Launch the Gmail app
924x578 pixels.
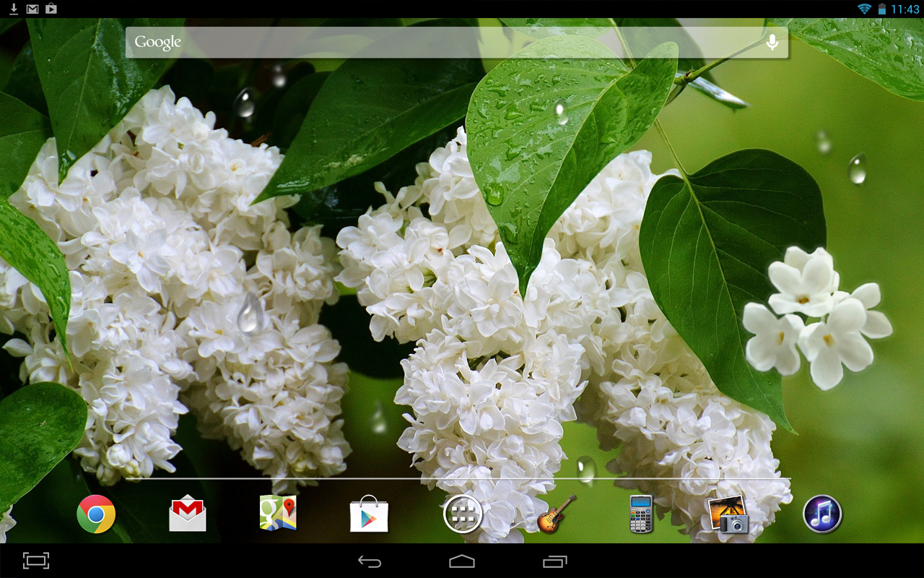188,514
